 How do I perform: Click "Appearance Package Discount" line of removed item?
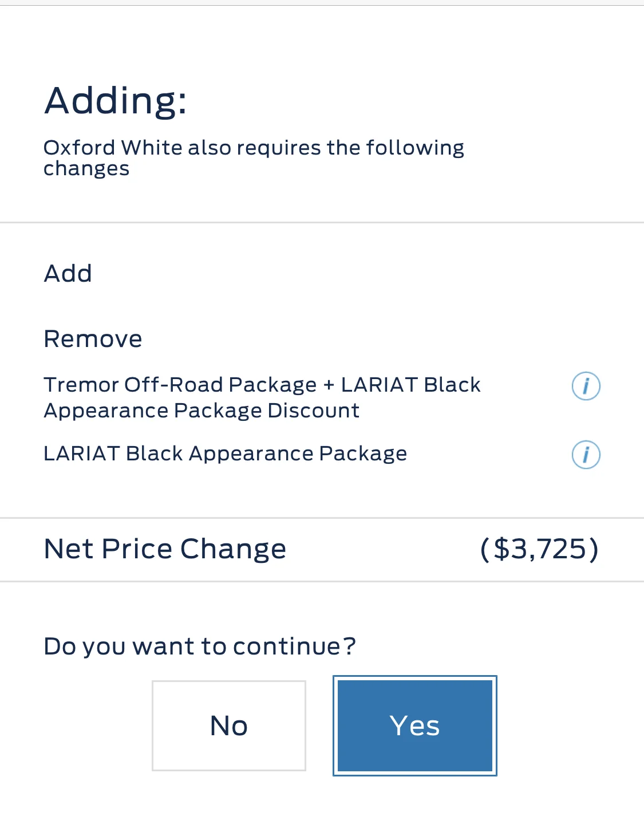(202, 411)
